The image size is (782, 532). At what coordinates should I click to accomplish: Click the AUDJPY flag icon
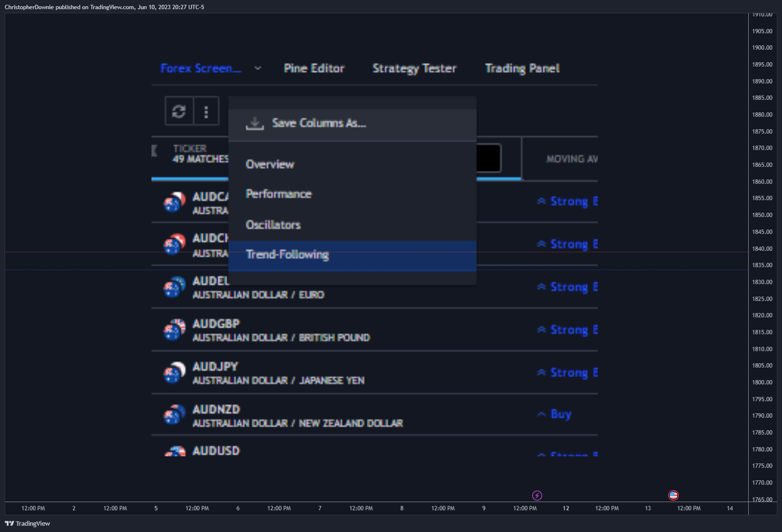pyautogui.click(x=174, y=372)
